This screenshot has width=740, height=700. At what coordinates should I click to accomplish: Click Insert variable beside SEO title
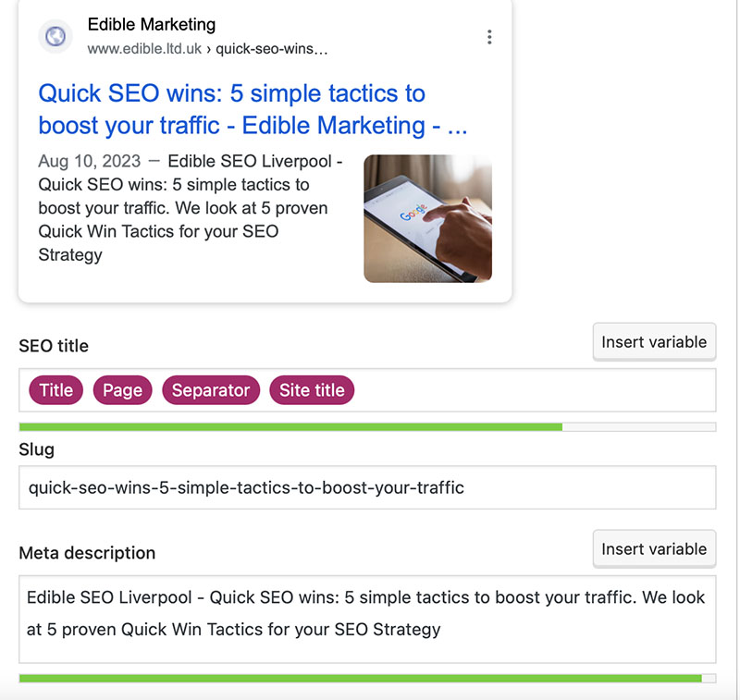pos(654,342)
